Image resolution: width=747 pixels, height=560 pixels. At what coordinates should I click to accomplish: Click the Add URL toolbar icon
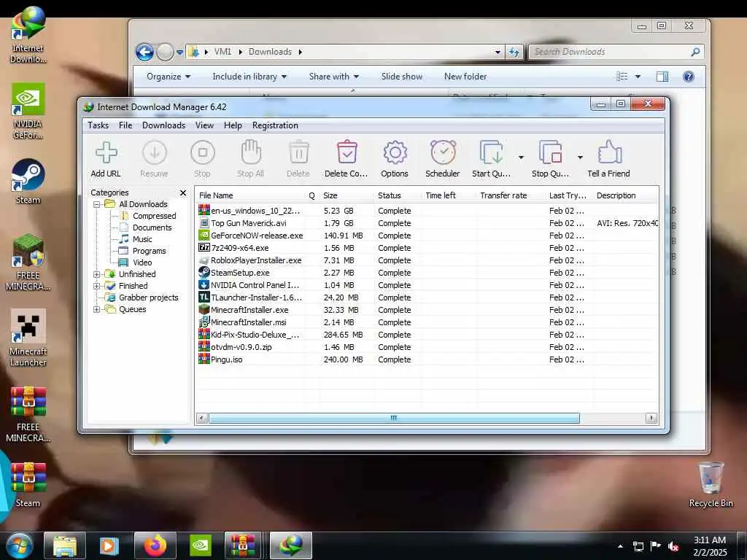pyautogui.click(x=106, y=158)
